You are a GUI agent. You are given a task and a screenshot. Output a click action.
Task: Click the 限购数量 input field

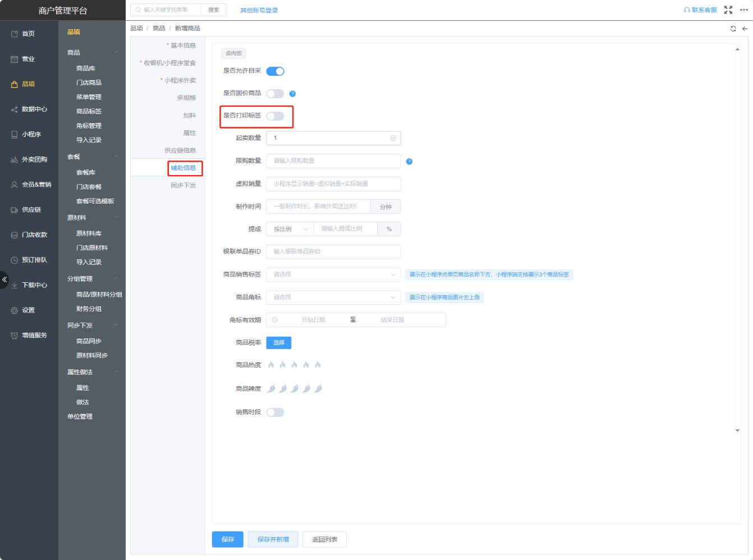(x=333, y=161)
